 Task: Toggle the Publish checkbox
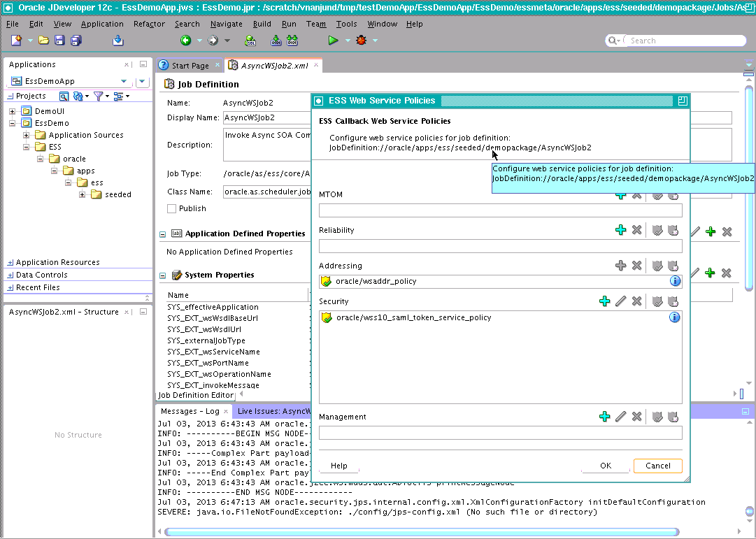tap(171, 209)
